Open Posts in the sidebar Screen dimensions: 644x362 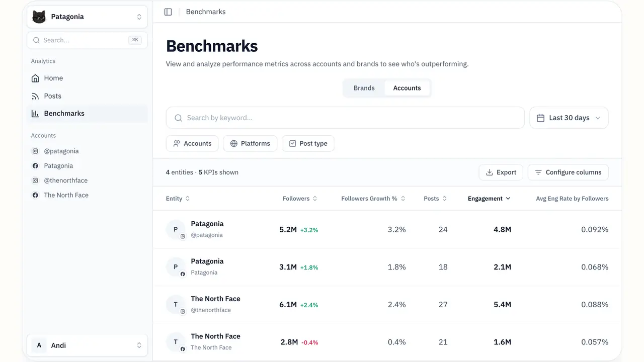tap(87, 96)
